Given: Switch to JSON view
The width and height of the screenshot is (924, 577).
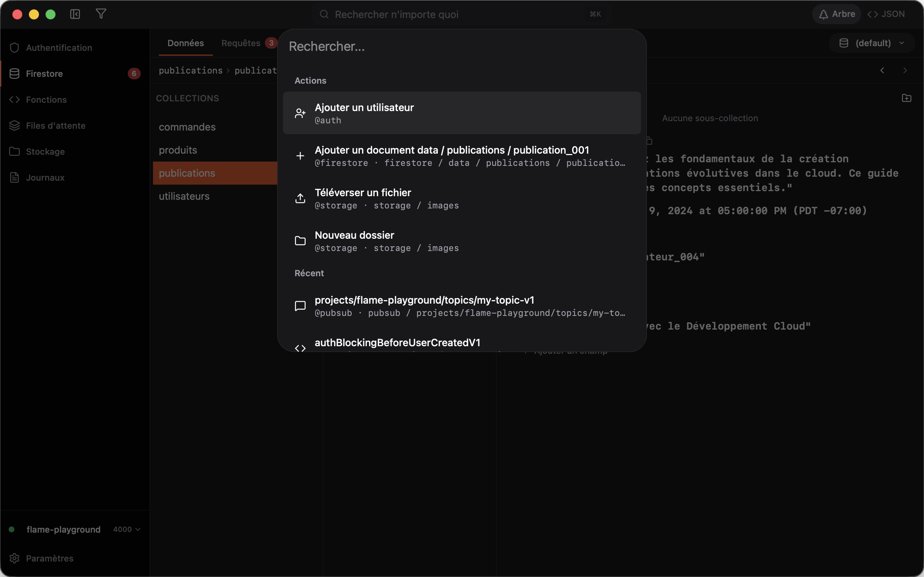Looking at the screenshot, I should pos(886,14).
